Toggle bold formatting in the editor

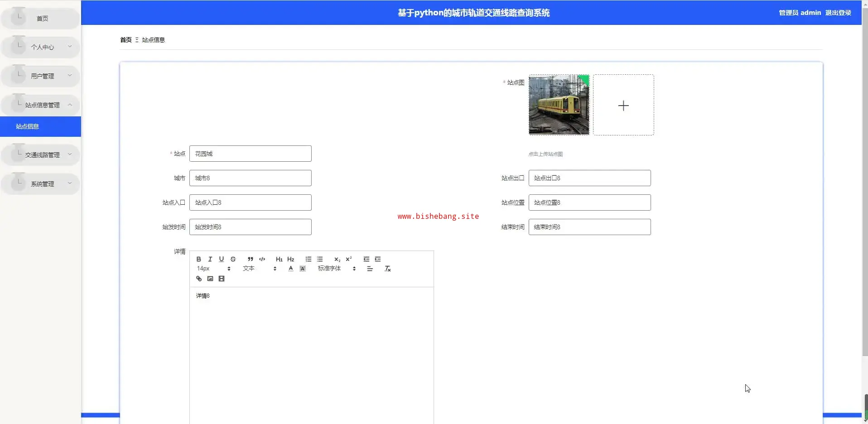click(198, 259)
